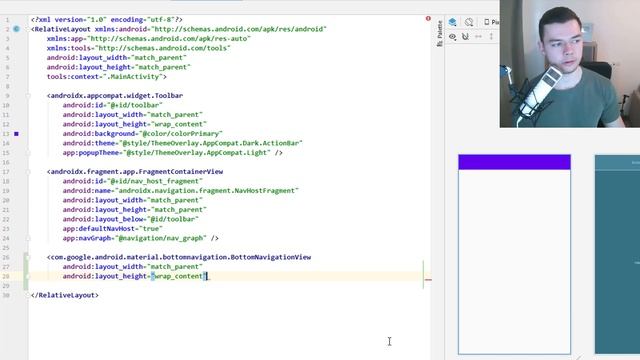640x360 pixels.
Task: Click the "@color/colorPrimary" background value
Action: [x=180, y=133]
